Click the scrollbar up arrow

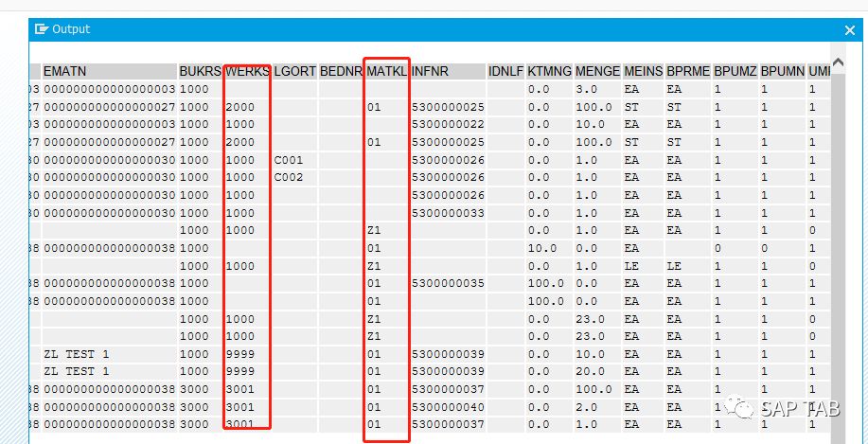(838, 62)
